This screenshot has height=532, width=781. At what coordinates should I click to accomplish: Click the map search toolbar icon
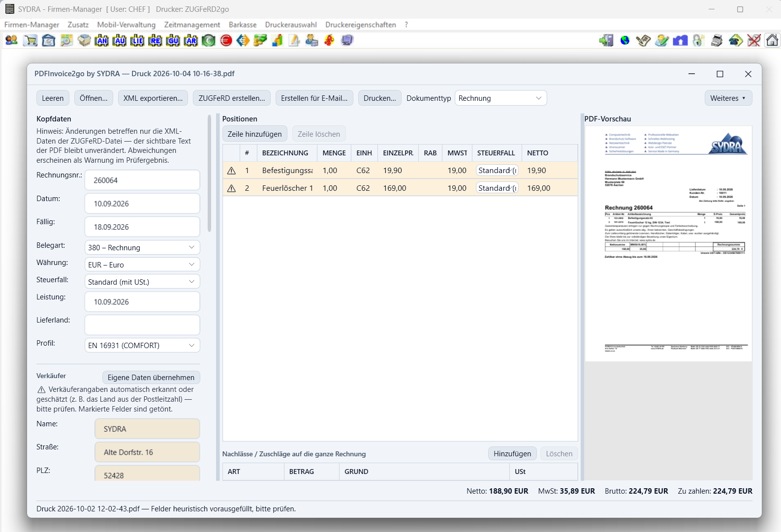click(x=66, y=40)
